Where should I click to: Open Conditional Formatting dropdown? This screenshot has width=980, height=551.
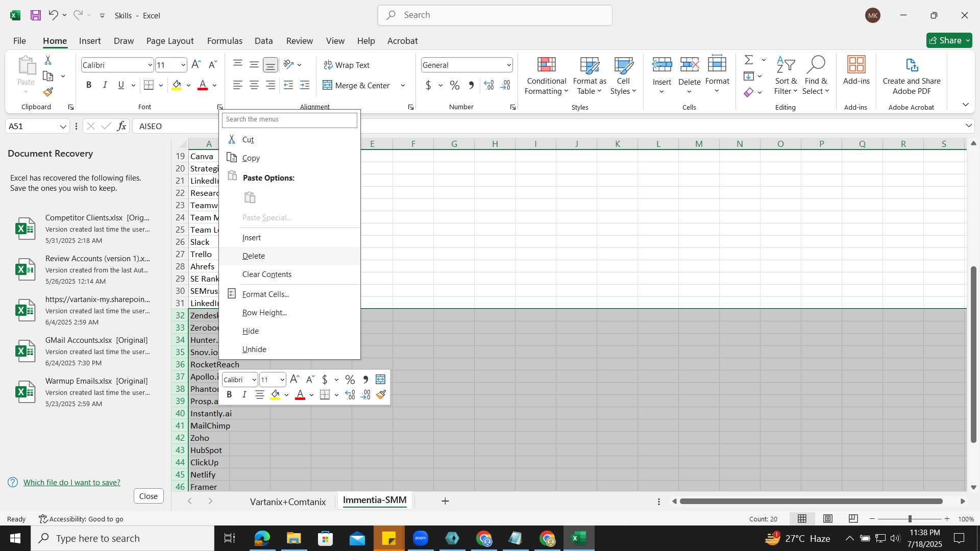[x=546, y=76]
